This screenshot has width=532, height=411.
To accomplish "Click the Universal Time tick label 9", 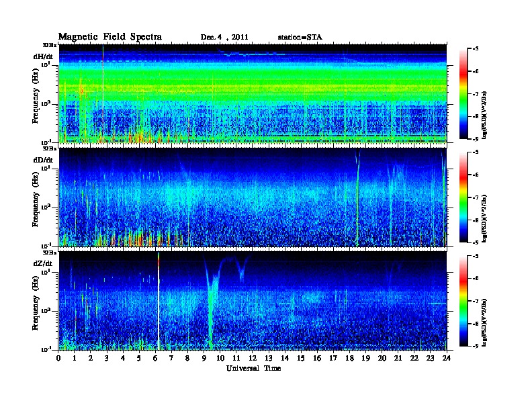I will (x=204, y=358).
